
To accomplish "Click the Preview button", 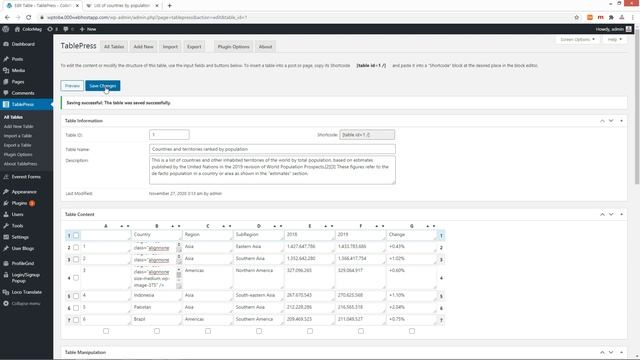I will pyautogui.click(x=72, y=86).
